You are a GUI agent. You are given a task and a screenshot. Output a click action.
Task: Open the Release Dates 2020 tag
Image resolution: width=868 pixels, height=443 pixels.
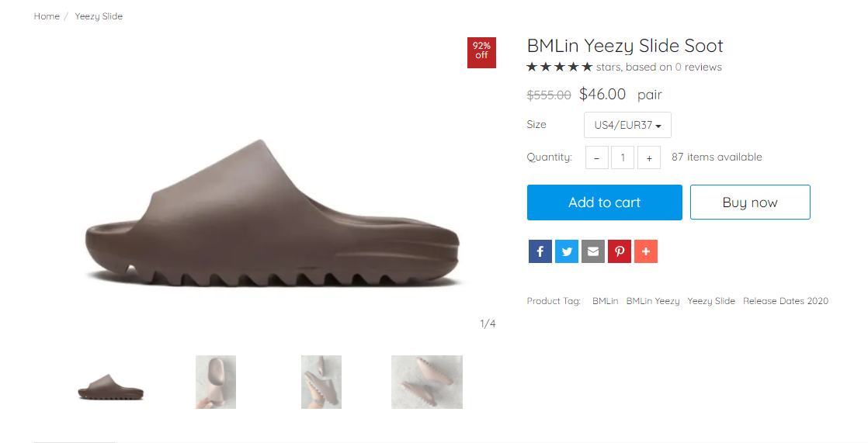786,301
